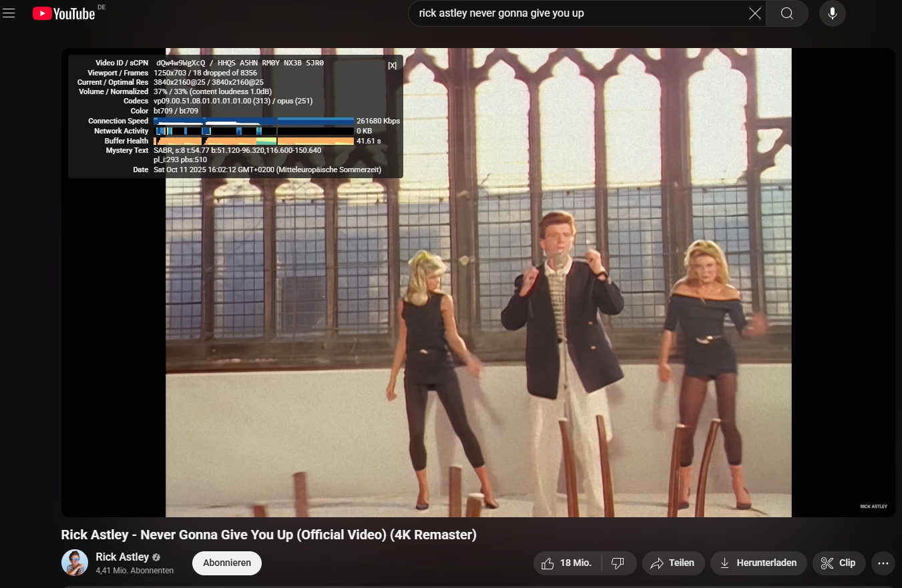This screenshot has height=588, width=902.
Task: Like the video with thumbs up
Action: tap(568, 563)
